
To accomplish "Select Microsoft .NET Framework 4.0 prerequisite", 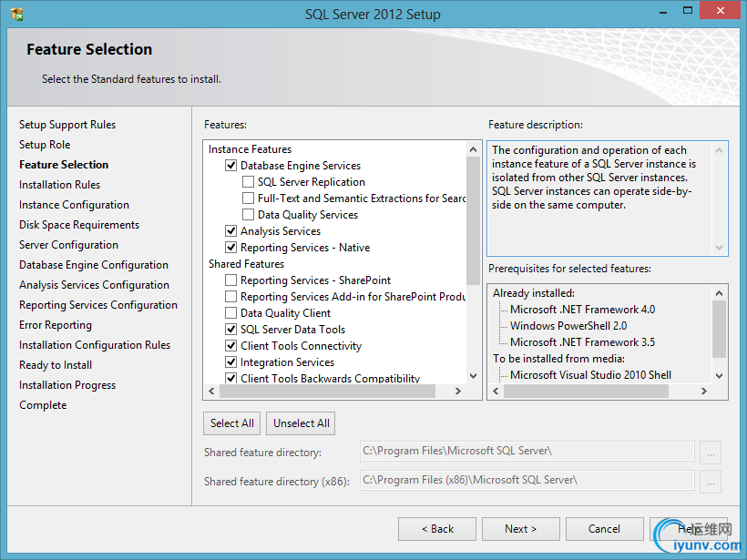I will point(583,310).
